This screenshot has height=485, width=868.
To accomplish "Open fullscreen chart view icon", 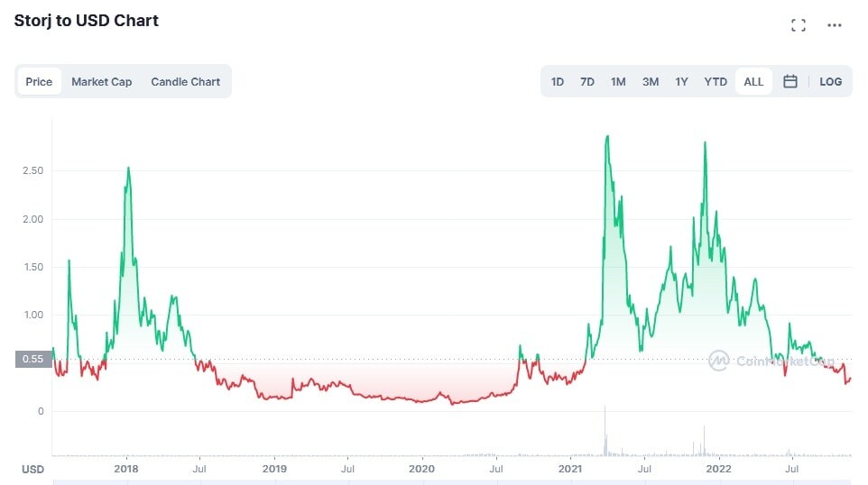I will point(799,25).
